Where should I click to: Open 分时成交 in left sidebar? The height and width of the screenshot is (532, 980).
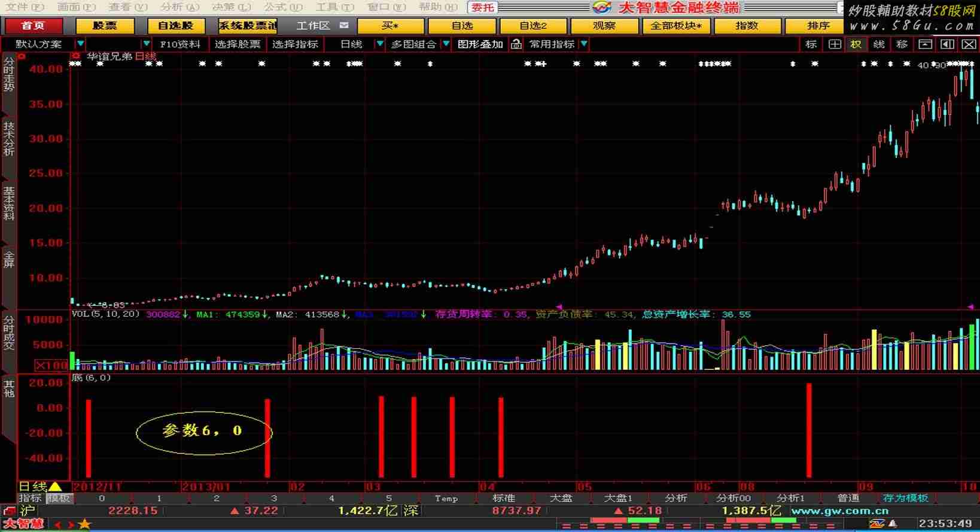[x=8, y=333]
